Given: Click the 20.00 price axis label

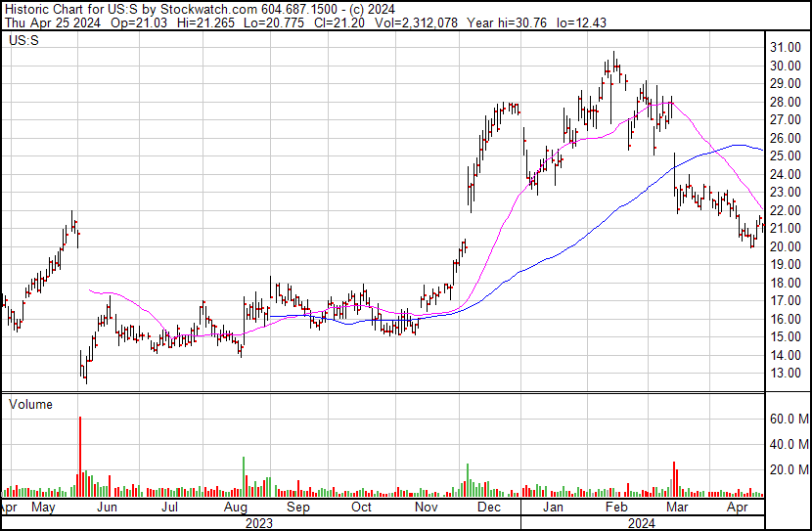Looking at the screenshot, I should [x=786, y=247].
